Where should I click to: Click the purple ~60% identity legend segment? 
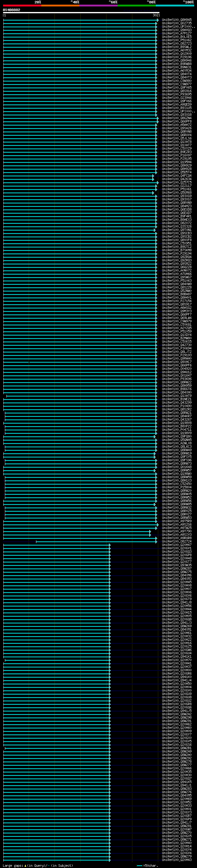99,6
